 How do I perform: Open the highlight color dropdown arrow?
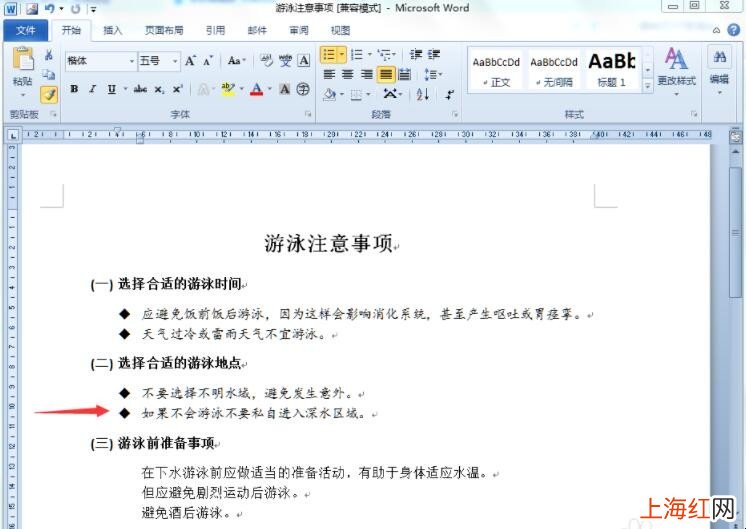242,89
